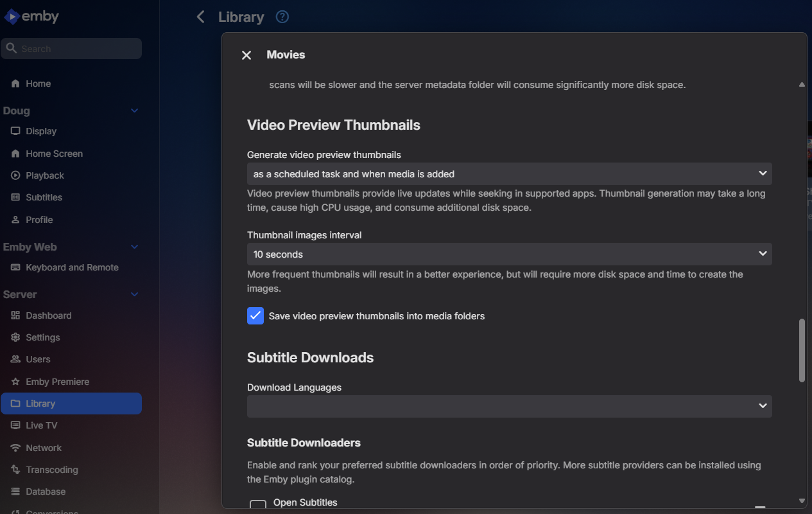This screenshot has width=812, height=514.
Task: Click the sidebar Search field
Action: (x=71, y=49)
